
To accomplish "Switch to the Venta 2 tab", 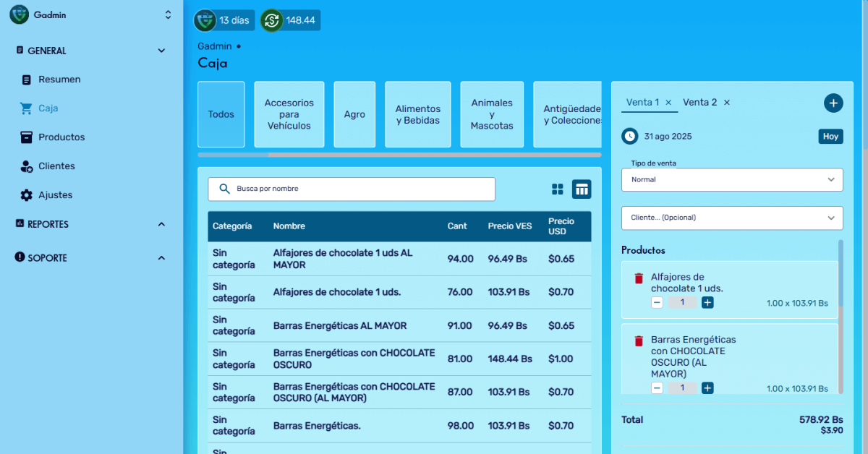I will 699,103.
